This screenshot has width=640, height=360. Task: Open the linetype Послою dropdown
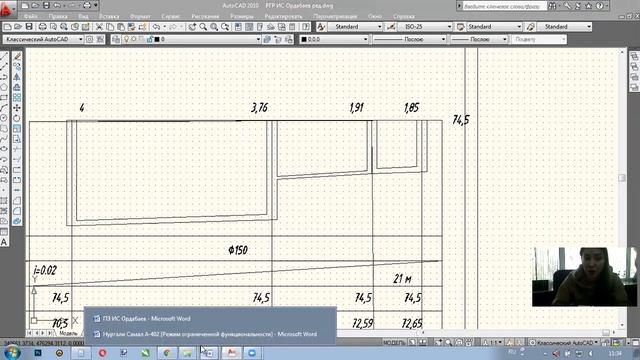pos(409,40)
